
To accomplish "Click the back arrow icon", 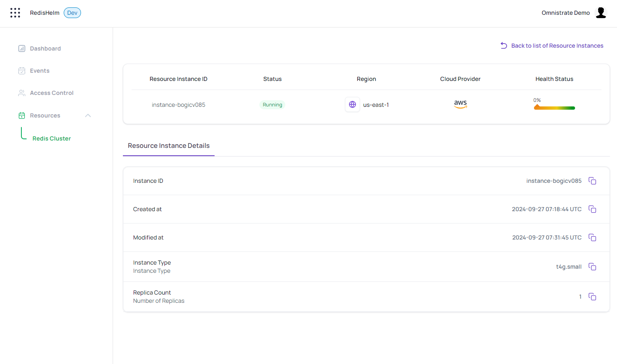I will pos(504,46).
